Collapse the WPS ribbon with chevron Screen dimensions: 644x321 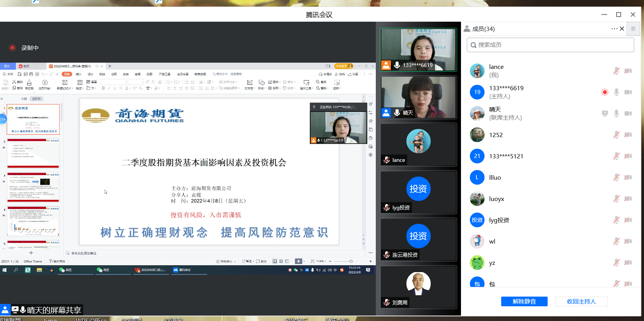pos(370,74)
